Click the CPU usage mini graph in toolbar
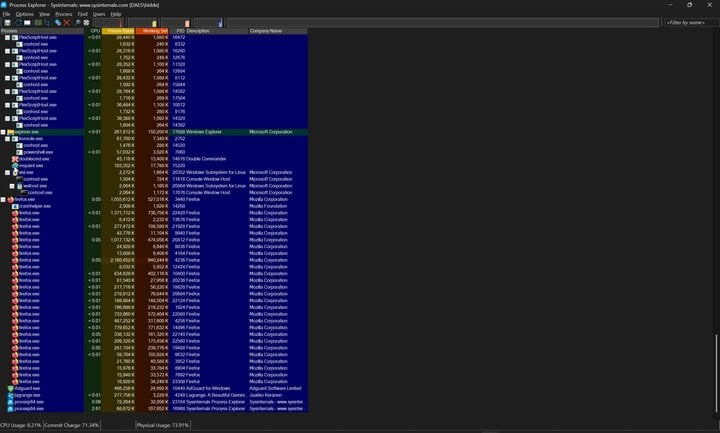 (x=109, y=22)
